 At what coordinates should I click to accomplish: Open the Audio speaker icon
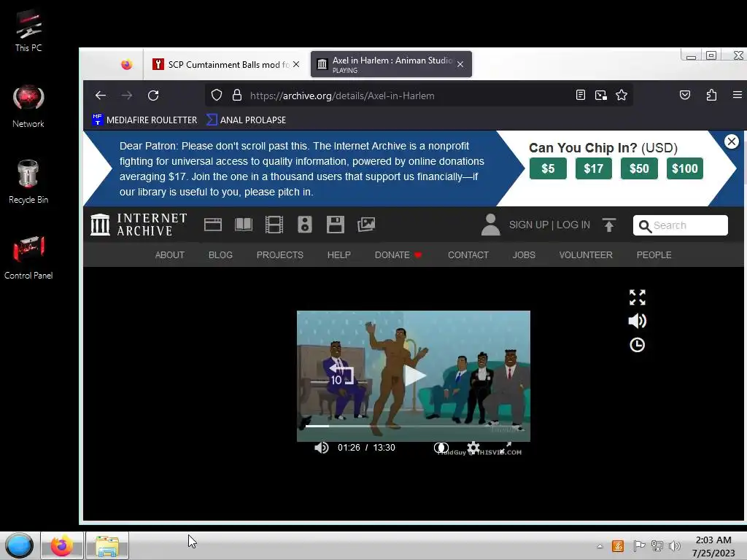tap(305, 225)
